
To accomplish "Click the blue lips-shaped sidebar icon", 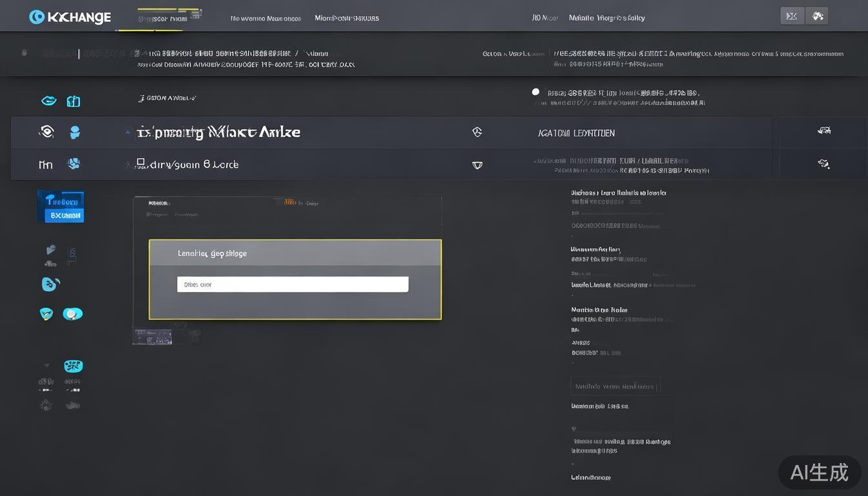I will (48, 101).
